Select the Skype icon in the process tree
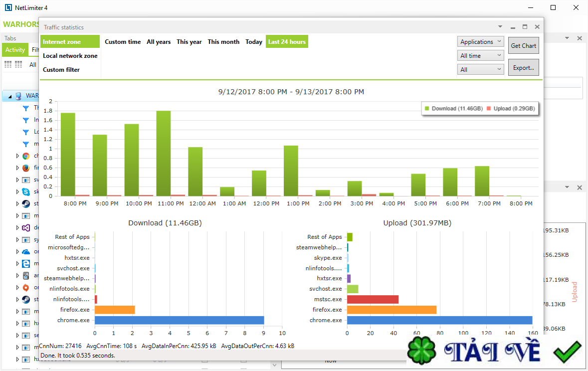The height and width of the screenshot is (371, 588). pyautogui.click(x=26, y=191)
